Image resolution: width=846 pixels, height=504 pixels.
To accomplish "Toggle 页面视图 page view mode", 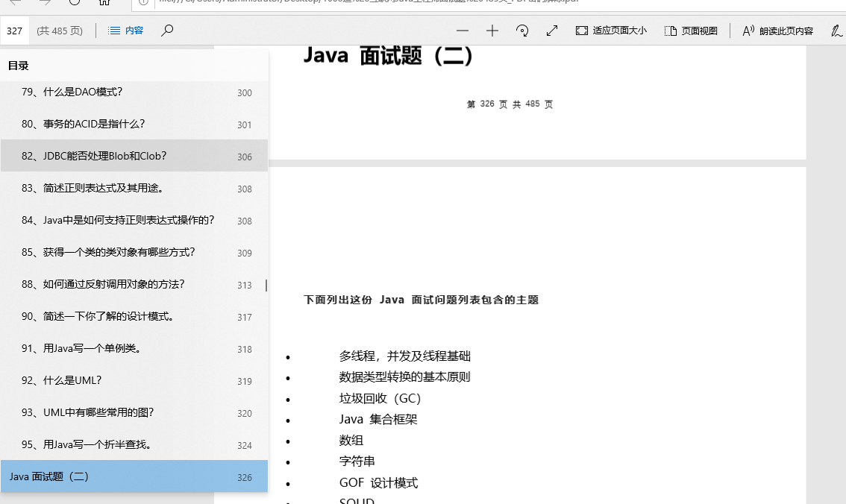I will pyautogui.click(x=690, y=31).
